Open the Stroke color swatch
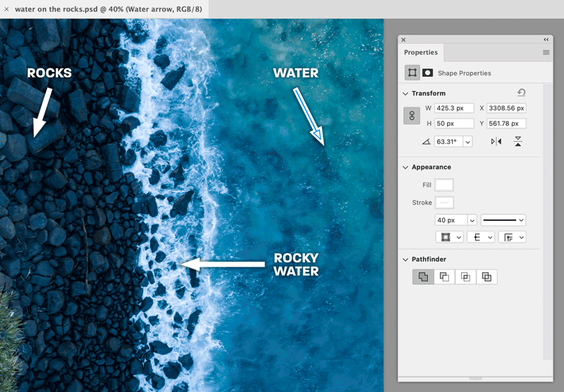 (444, 202)
